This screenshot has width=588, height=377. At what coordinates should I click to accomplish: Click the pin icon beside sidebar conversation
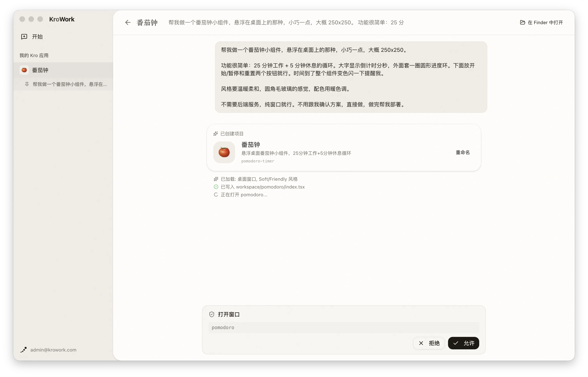(27, 84)
